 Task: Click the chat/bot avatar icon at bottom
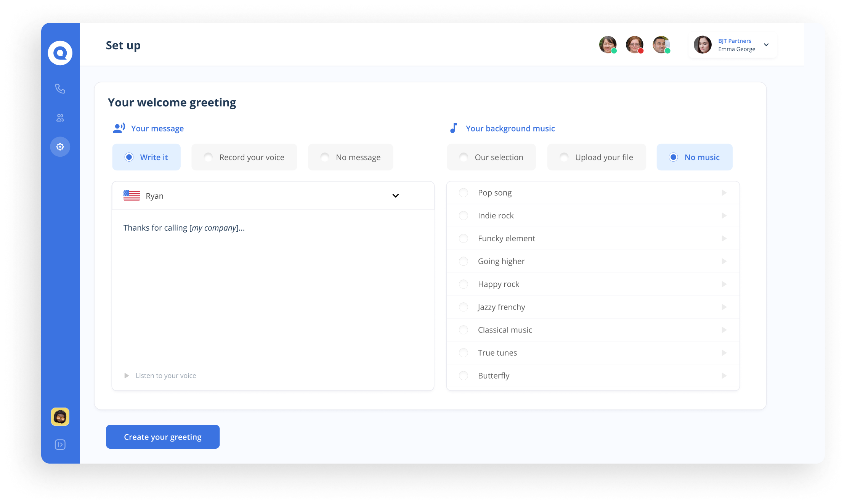point(60,416)
